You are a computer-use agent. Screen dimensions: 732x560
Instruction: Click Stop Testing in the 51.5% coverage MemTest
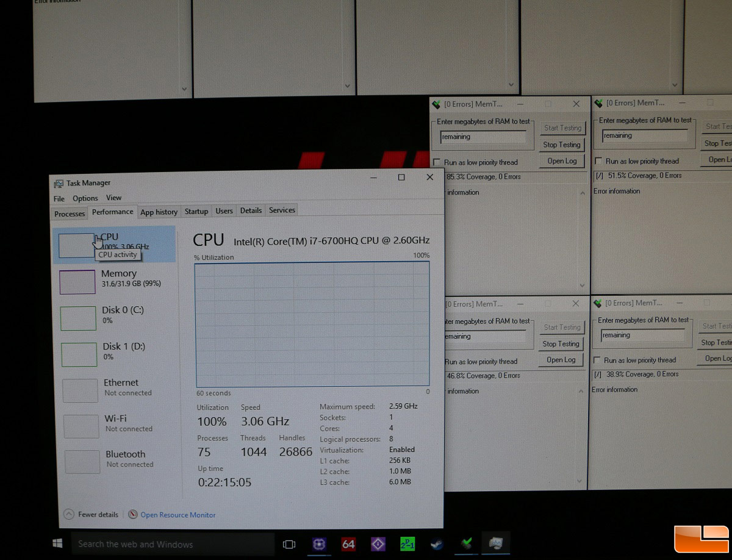[x=717, y=143]
